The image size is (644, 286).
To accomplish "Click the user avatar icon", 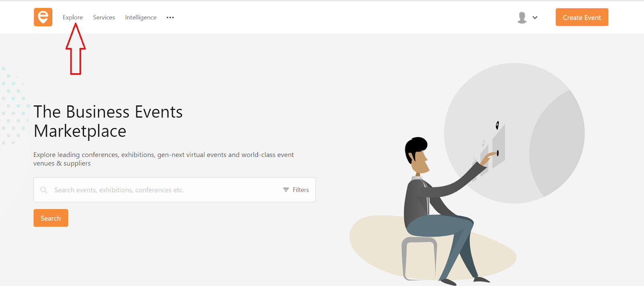I will click(x=522, y=18).
